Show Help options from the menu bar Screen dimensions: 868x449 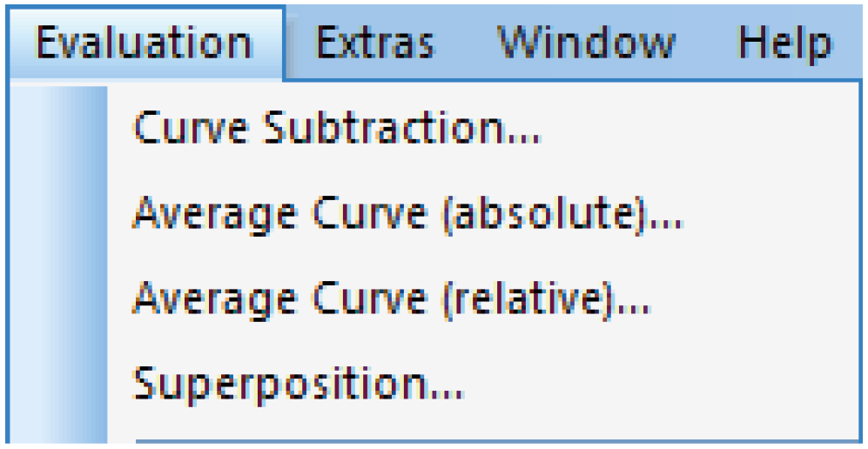785,43
